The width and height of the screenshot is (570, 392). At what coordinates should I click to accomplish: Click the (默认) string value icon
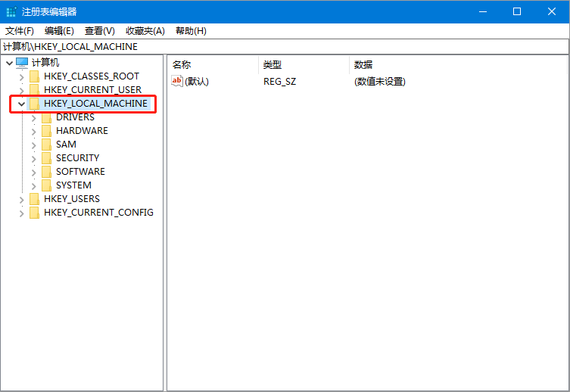[x=177, y=81]
